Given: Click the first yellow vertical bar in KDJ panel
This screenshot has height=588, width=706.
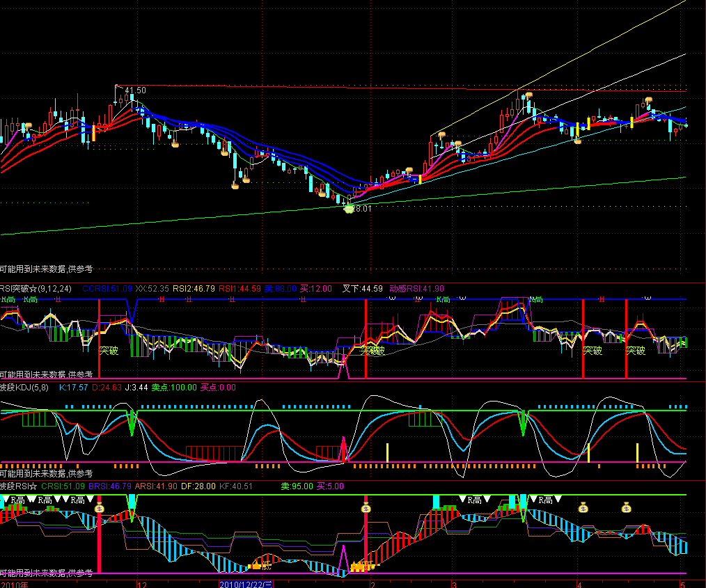Looking at the screenshot, I should tap(387, 452).
